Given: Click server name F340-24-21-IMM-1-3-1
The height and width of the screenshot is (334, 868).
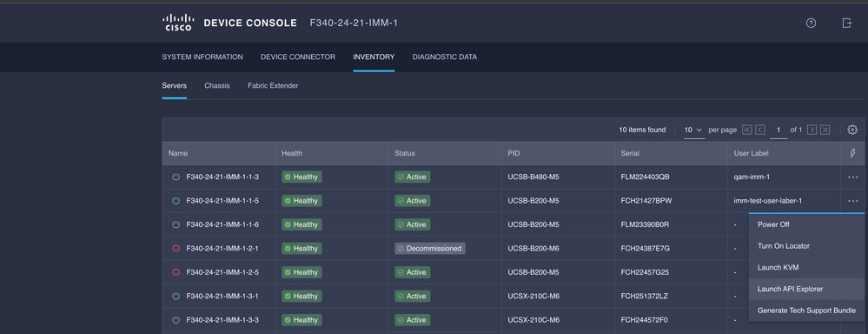Looking at the screenshot, I should (x=222, y=297).
